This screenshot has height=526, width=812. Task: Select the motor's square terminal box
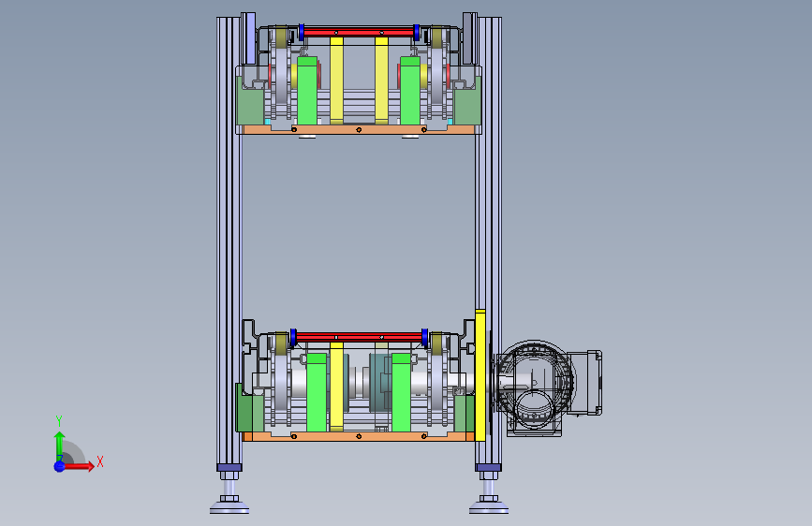coord(584,383)
